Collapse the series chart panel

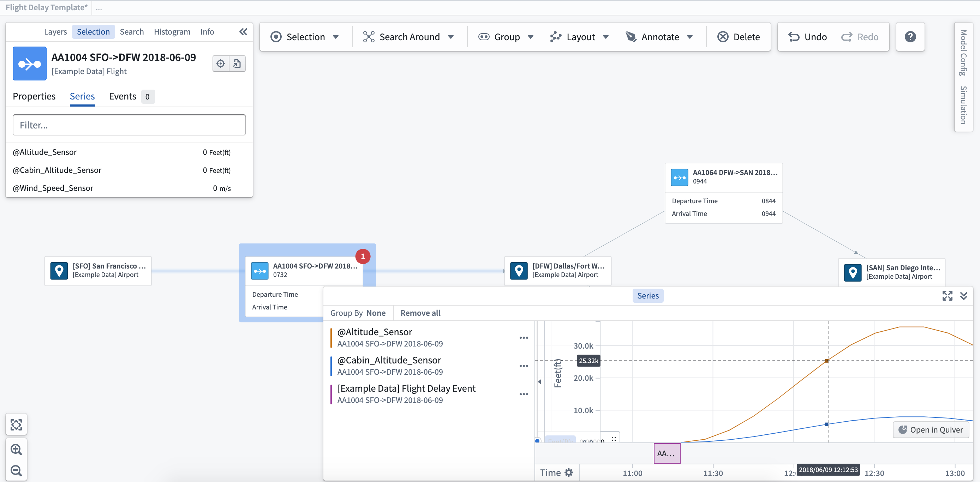tap(964, 295)
